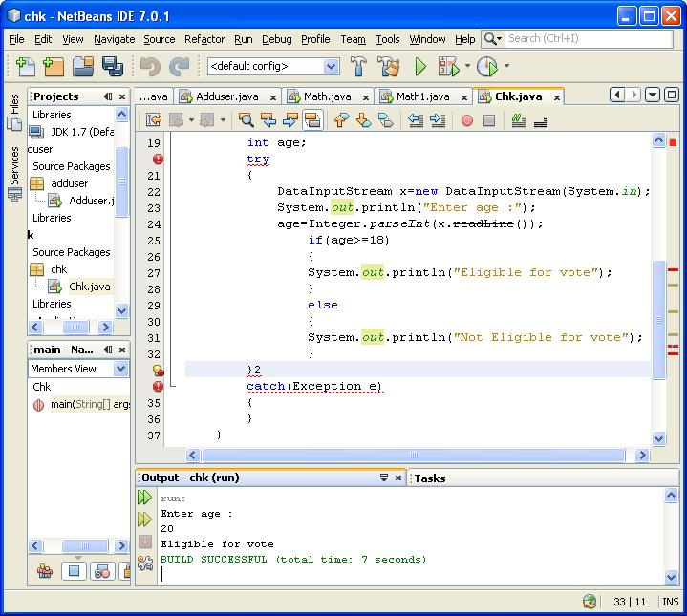Viewport: 687px width, 616px height.
Task: Shift the line left in the editor
Action: [416, 120]
